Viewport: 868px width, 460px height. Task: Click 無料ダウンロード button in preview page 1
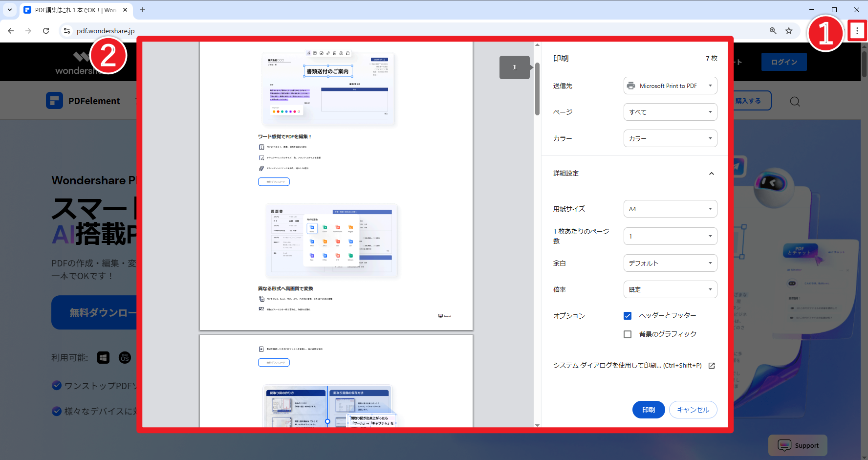pyautogui.click(x=274, y=182)
